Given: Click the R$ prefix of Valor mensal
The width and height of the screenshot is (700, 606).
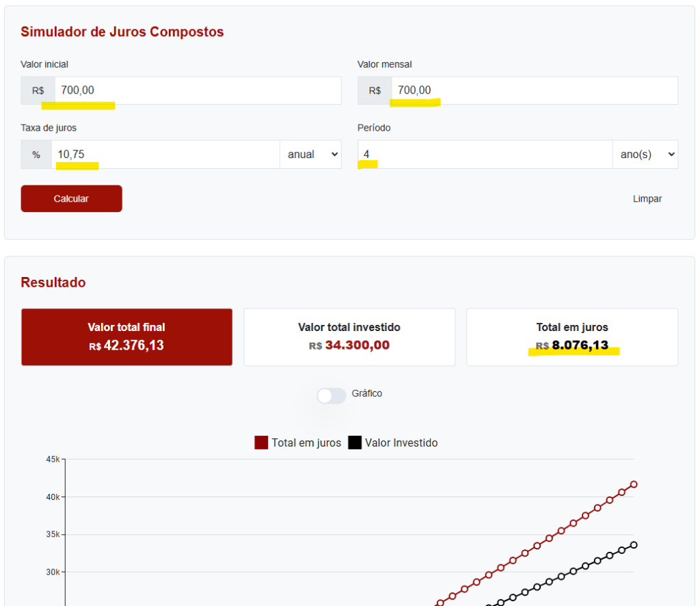Looking at the screenshot, I should pos(375,91).
